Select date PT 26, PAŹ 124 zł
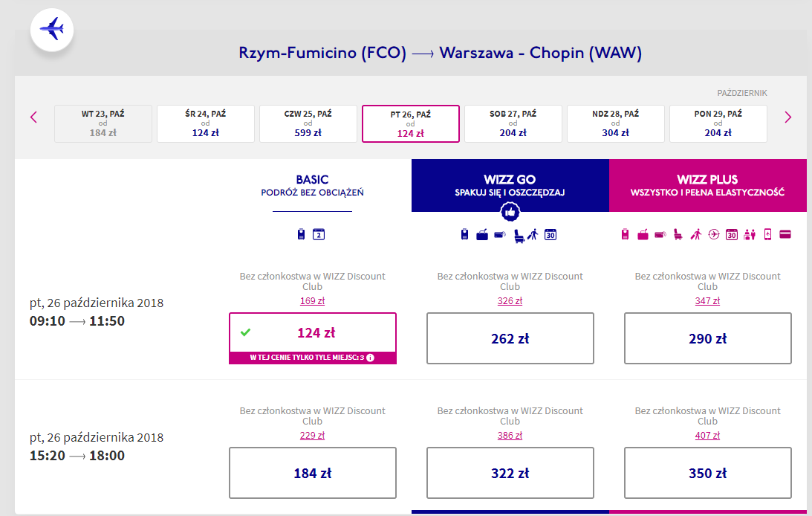The width and height of the screenshot is (812, 516). coord(411,123)
